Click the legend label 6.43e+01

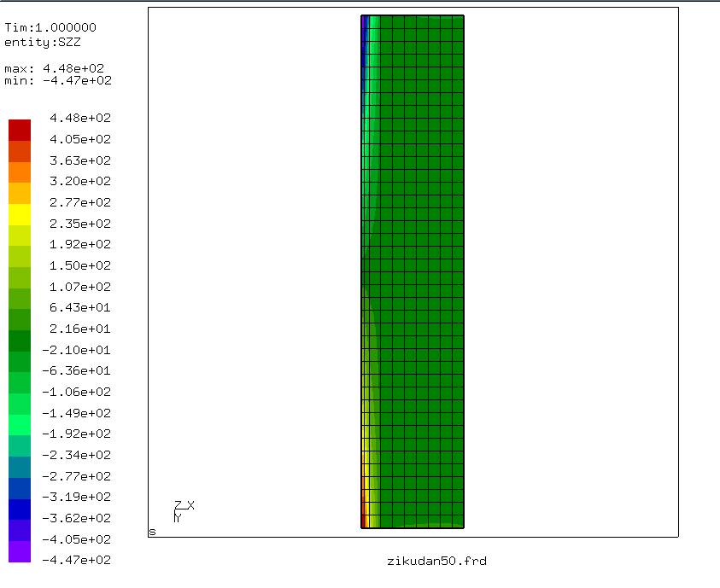pyautogui.click(x=80, y=307)
